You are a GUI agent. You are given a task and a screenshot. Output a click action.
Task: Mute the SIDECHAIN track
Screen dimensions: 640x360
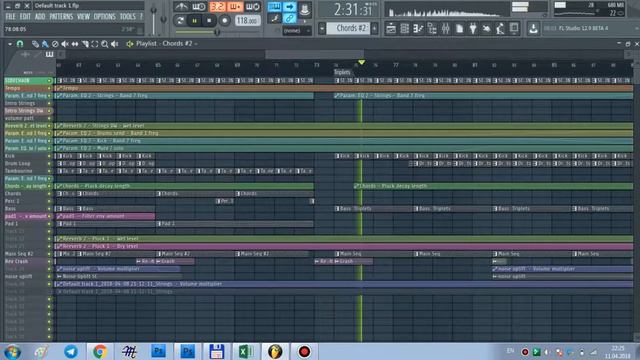(50, 81)
